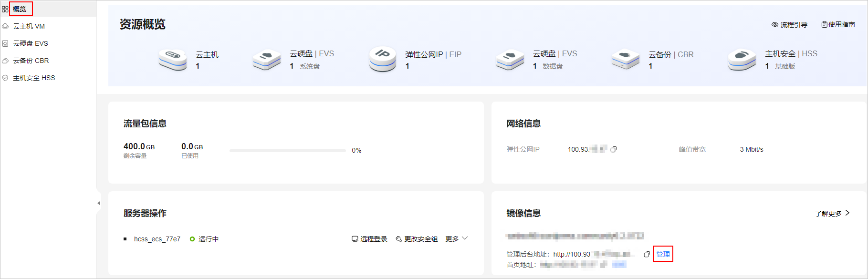Open 云硬盘 EVS in sidebar
Screen dimensions: 868x279
click(x=31, y=43)
